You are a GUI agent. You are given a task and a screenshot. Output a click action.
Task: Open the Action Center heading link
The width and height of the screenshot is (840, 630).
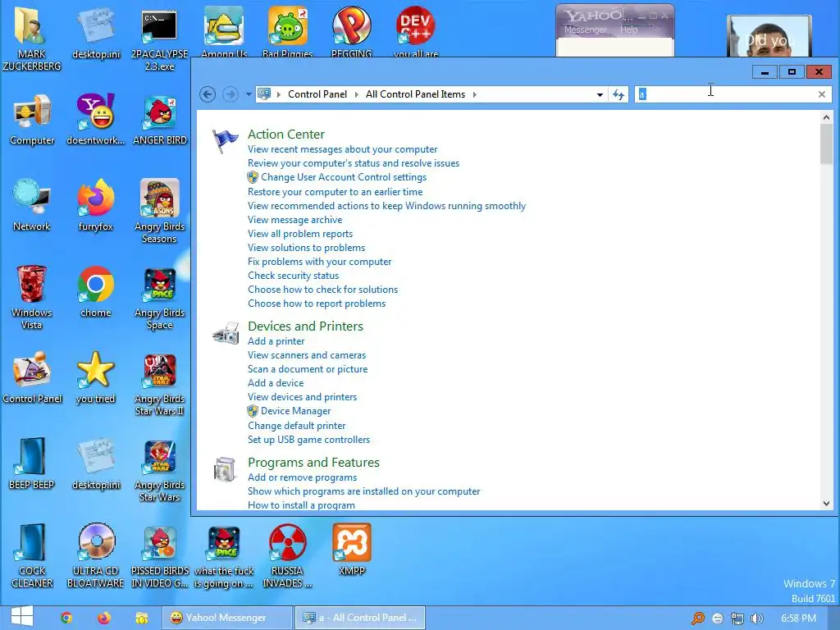click(286, 134)
